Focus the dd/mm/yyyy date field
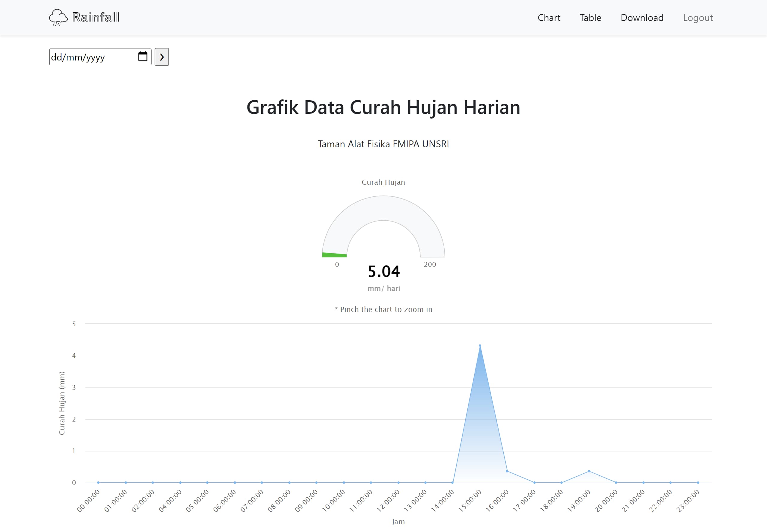Image resolution: width=767 pixels, height=532 pixels. click(100, 57)
